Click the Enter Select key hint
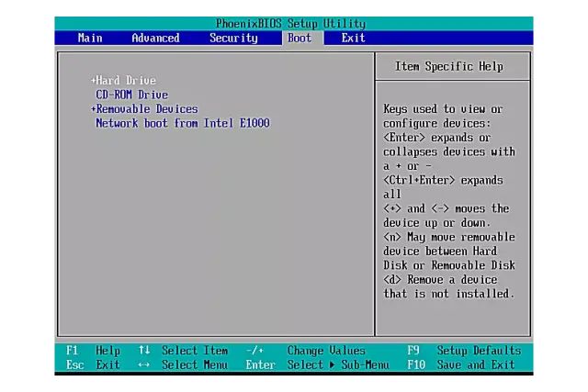Image resolution: width=588 pixels, height=392 pixels. pos(283,364)
